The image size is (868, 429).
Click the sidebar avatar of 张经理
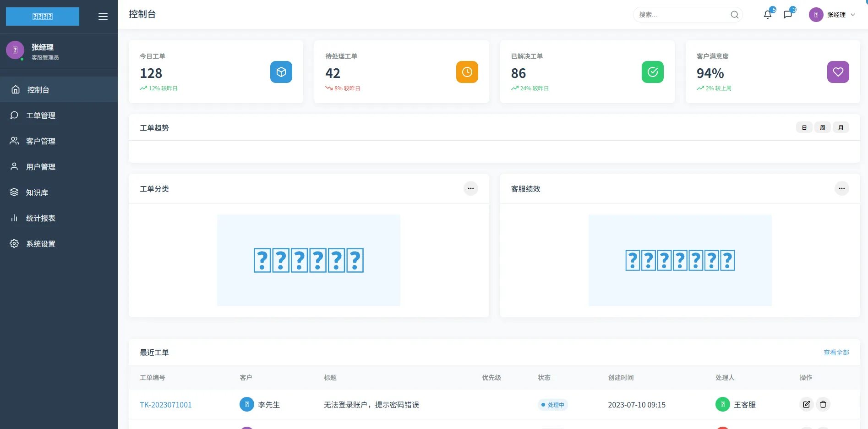tap(15, 50)
